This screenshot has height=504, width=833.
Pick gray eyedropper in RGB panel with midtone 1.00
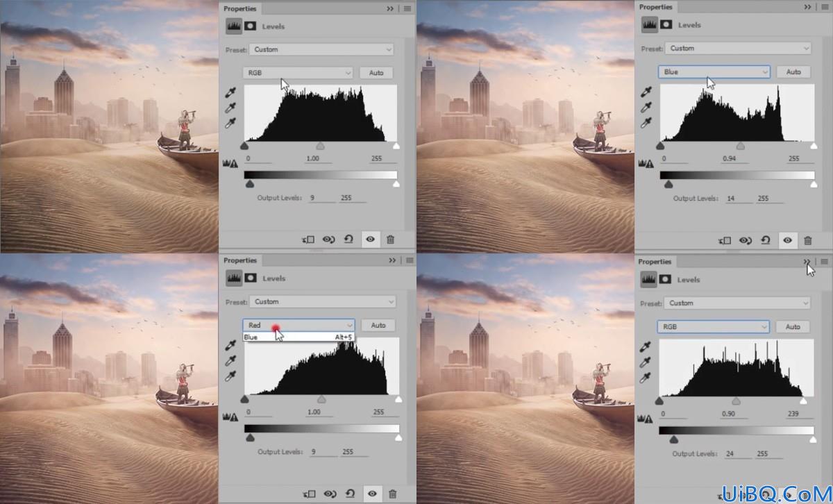[x=231, y=108]
